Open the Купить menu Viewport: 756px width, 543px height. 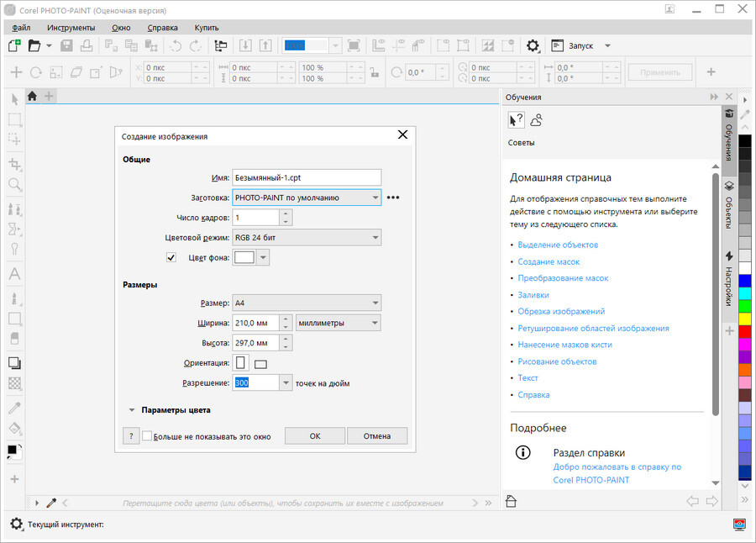[207, 28]
